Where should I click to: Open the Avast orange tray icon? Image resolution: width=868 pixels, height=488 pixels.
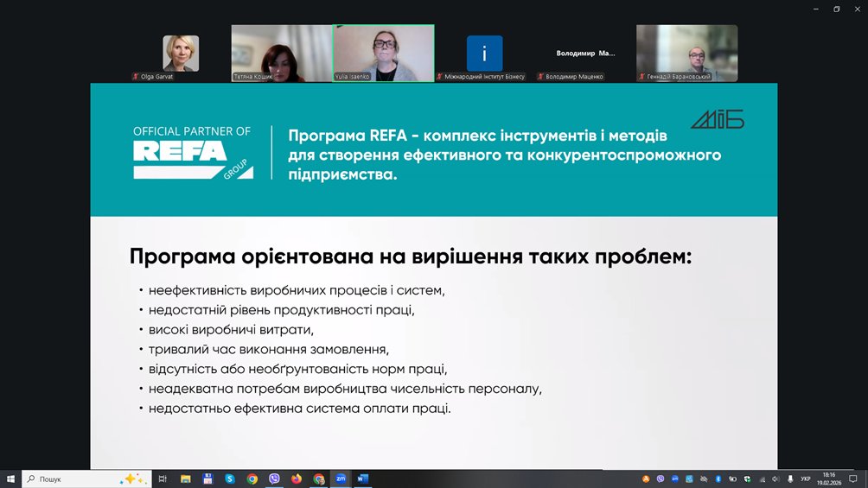click(646, 478)
